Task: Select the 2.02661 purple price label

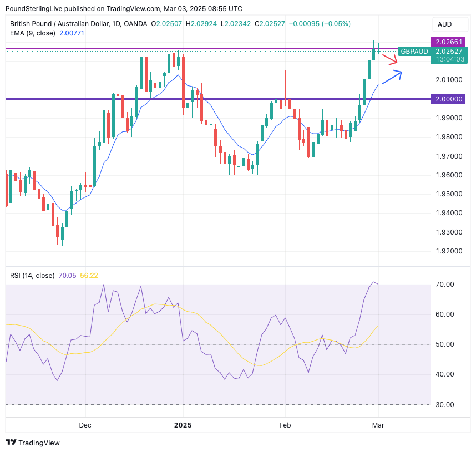Action: (x=449, y=42)
